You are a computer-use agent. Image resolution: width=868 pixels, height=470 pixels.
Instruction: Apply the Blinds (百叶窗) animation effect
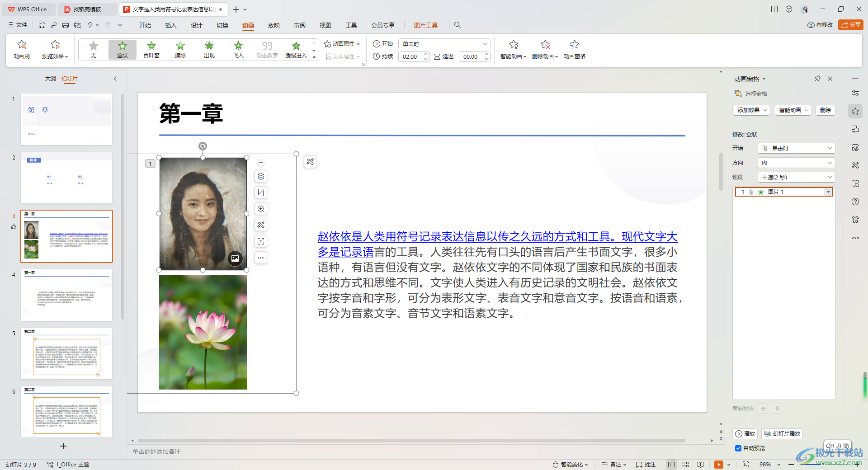[151, 49]
